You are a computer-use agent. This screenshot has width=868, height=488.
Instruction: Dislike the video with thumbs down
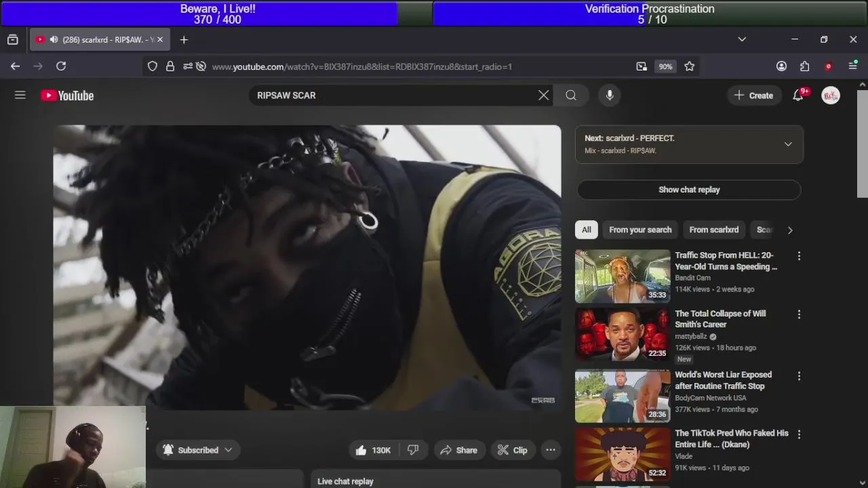point(413,450)
